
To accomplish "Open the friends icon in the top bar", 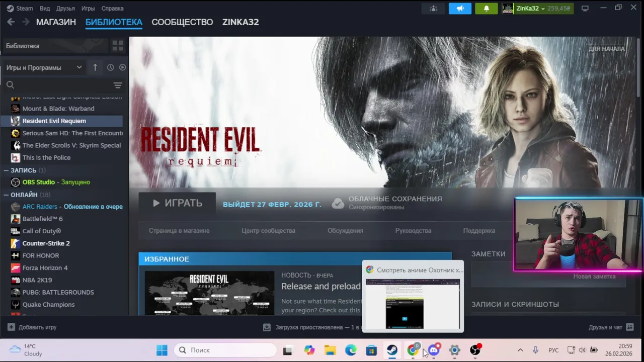I will [433, 9].
